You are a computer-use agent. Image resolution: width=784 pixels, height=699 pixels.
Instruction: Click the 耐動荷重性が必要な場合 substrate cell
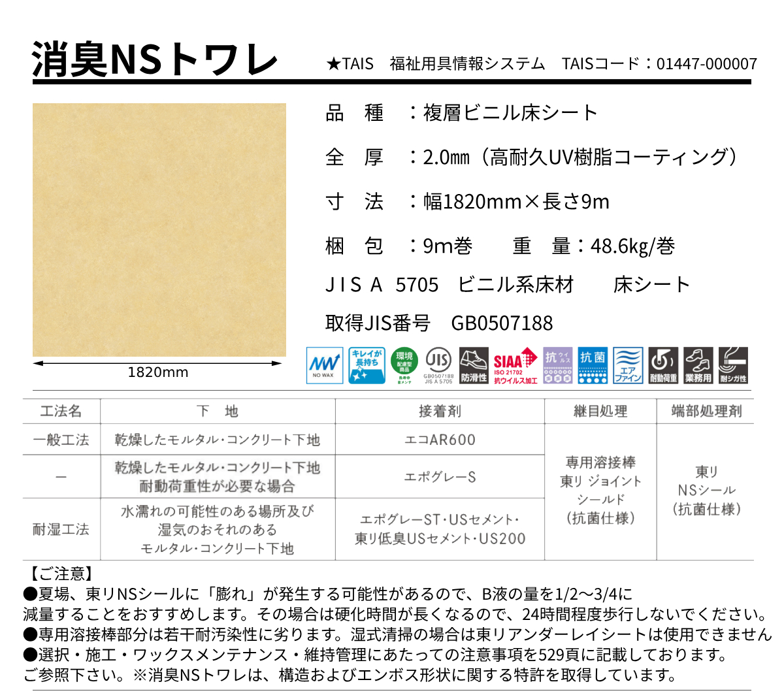tap(218, 477)
